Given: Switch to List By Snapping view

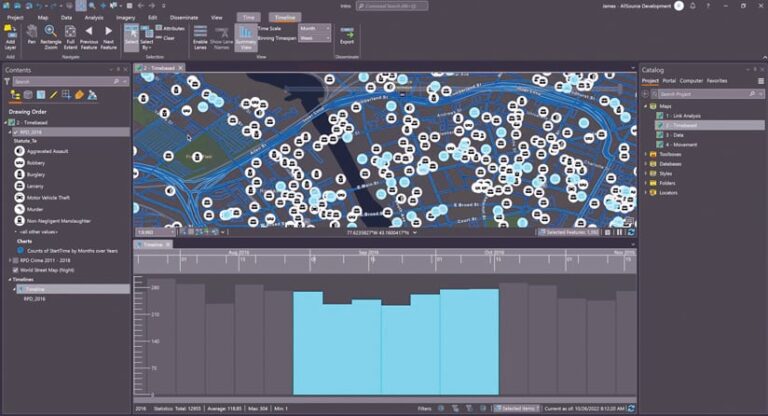Looking at the screenshot, I should (66, 95).
